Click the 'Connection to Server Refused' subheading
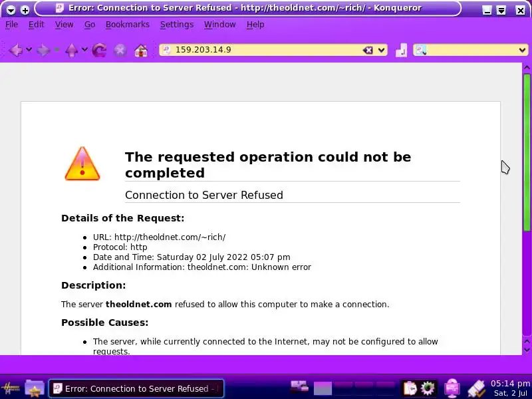Image resolution: width=532 pixels, height=399 pixels. click(204, 195)
